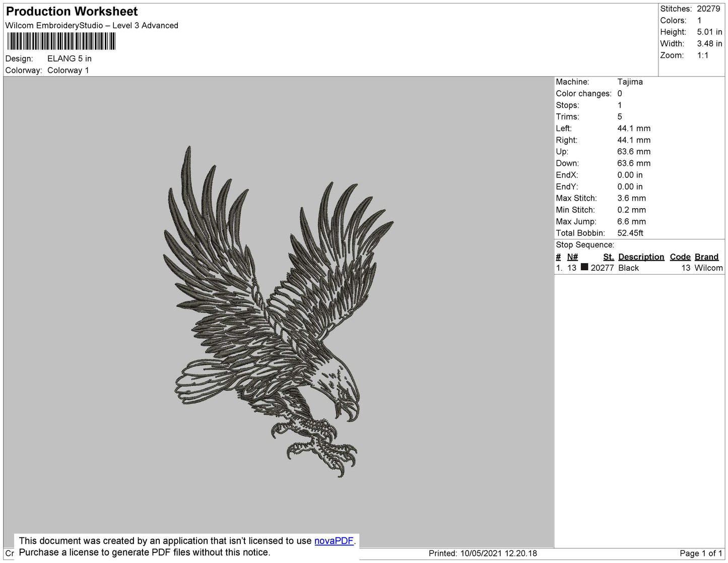
Task: Click the Printed date and time stamp
Action: 483,553
